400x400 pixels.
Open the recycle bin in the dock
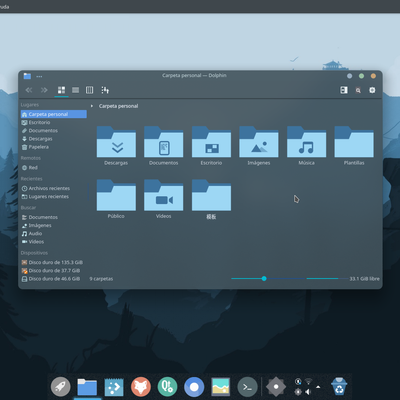pos(339,387)
